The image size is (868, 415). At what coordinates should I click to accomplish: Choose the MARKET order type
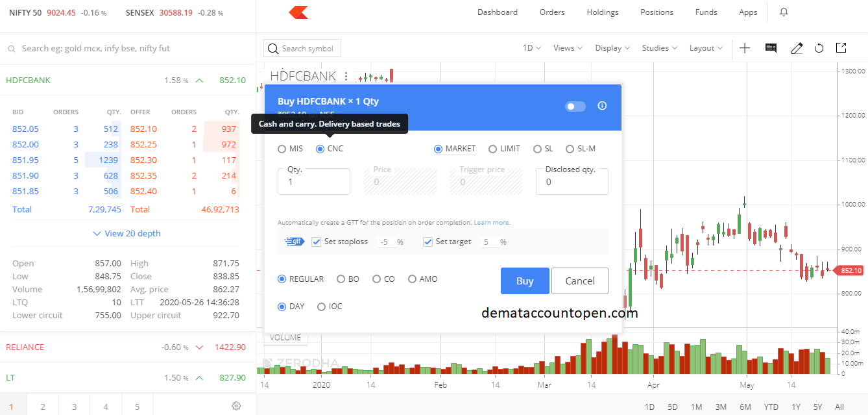tap(455, 149)
